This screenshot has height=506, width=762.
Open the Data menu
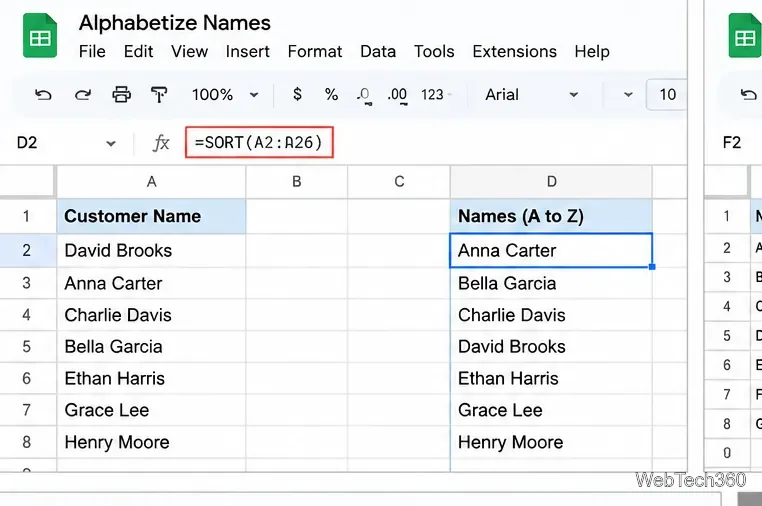[378, 52]
